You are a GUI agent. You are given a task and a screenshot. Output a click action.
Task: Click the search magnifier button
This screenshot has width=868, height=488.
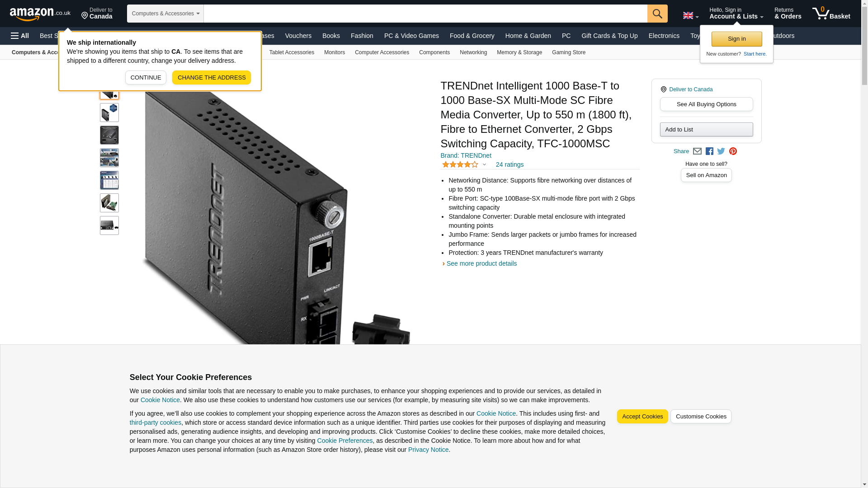pyautogui.click(x=657, y=14)
